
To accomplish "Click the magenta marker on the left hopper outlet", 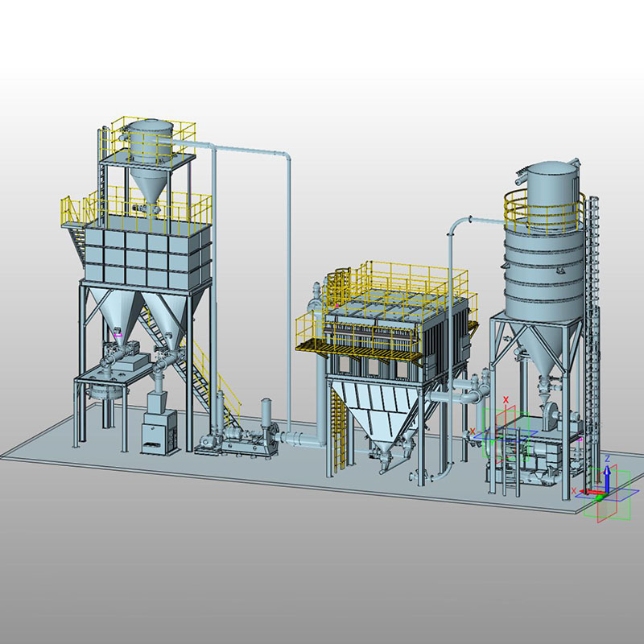I will (x=118, y=335).
